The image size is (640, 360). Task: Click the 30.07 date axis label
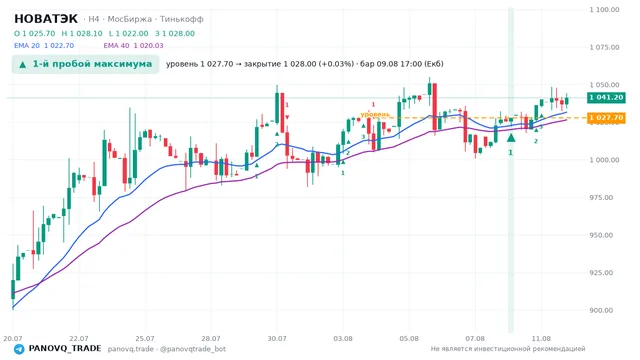click(x=277, y=338)
